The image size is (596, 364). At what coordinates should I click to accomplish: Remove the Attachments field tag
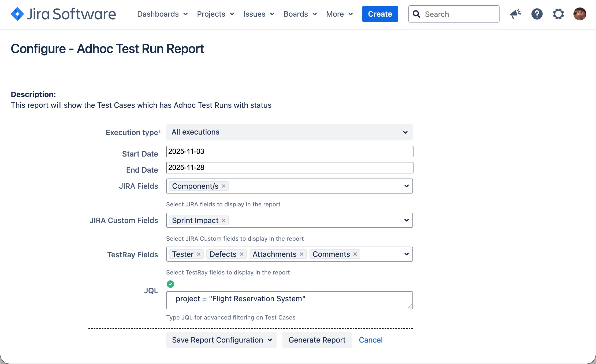click(x=301, y=254)
